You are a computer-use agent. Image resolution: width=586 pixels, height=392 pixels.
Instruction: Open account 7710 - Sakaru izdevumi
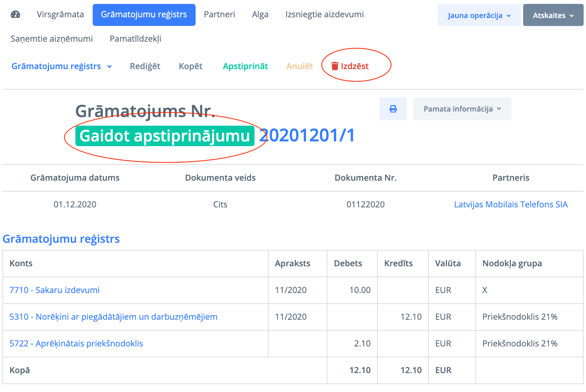click(x=55, y=290)
